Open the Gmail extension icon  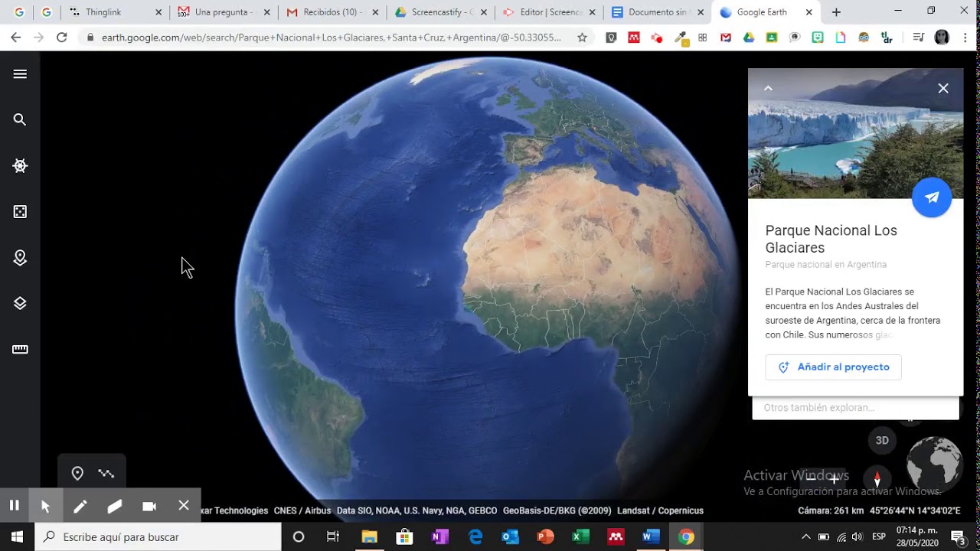click(726, 37)
